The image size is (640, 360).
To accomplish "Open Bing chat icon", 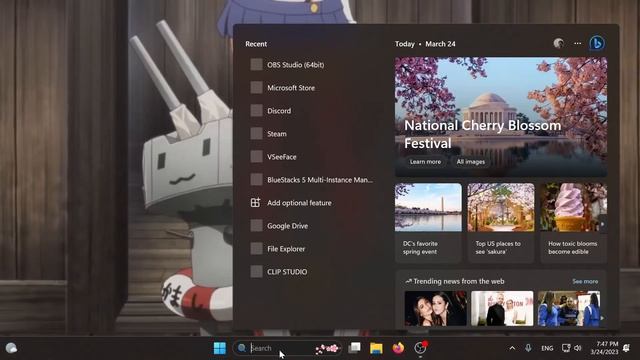I will pos(597,43).
